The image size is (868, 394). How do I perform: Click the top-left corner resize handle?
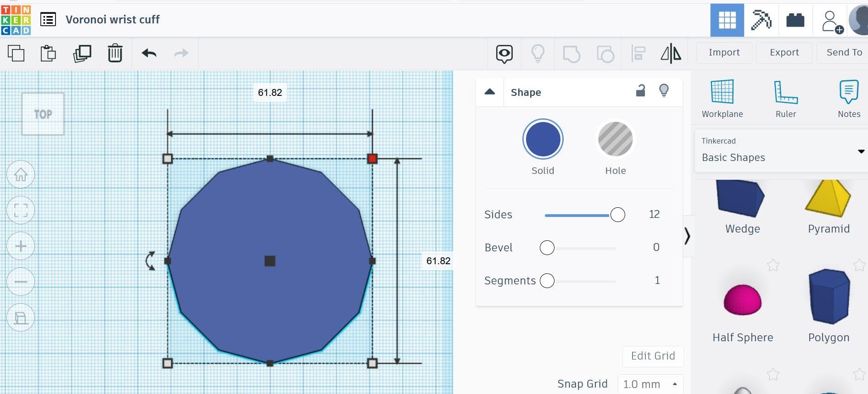168,159
